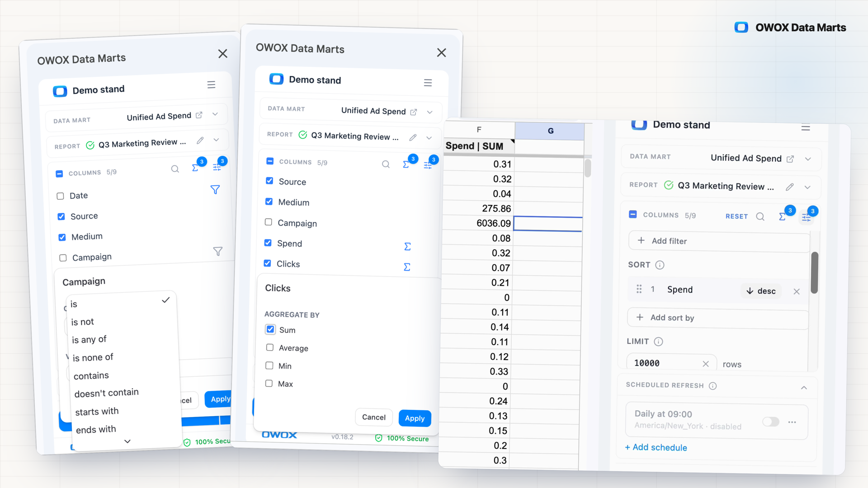Select 'starts with' in filter operator list
The width and height of the screenshot is (868, 488).
click(x=97, y=412)
